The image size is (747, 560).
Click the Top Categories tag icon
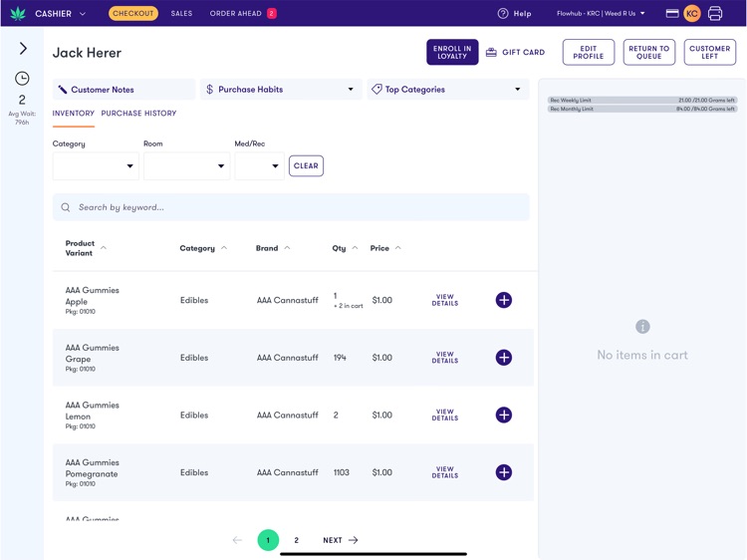(376, 89)
